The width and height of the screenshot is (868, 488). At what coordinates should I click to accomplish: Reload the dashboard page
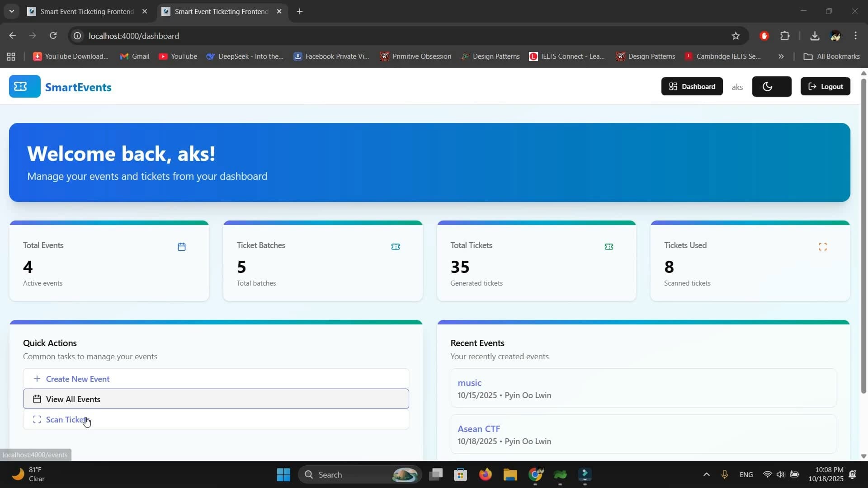[x=53, y=36]
